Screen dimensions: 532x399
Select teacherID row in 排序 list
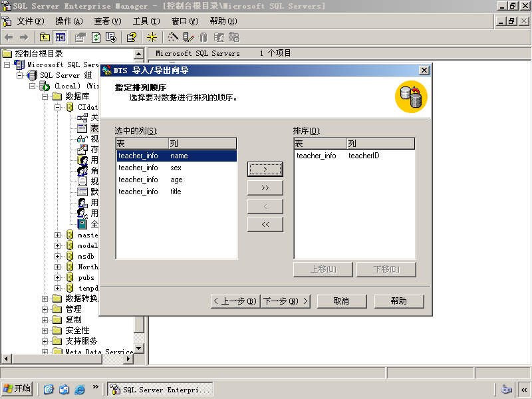coord(354,156)
